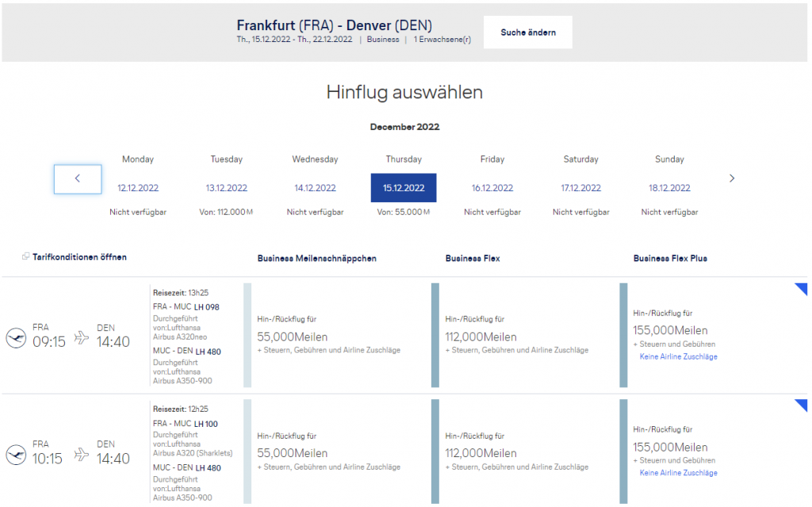Click the 1 Erwachsene(r) passenger text
Viewport: 812px width, 507px height.
(x=442, y=40)
